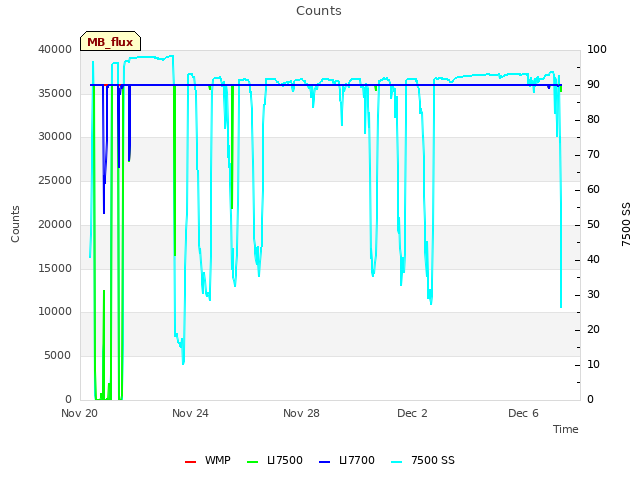The image size is (640, 480).
Task: Click the 80 tick on right axis
Action: (593, 120)
